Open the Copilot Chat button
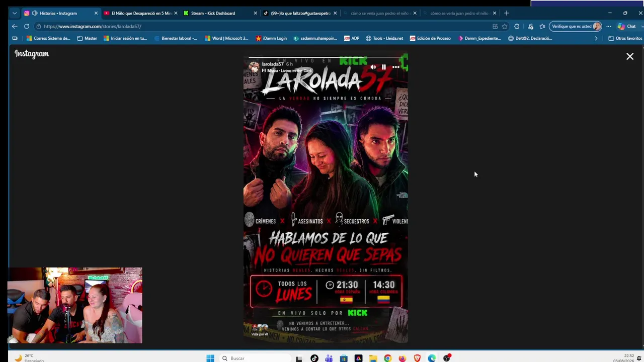Screen dimensions: 644x362 click(x=627, y=26)
